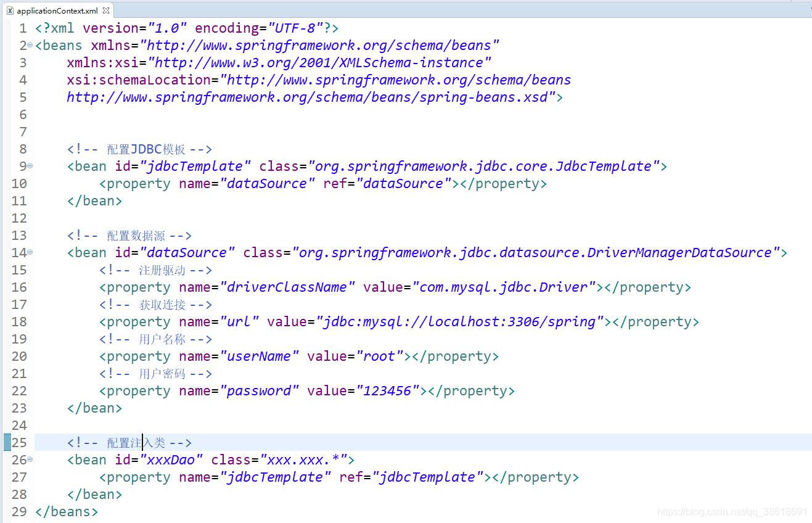The height and width of the screenshot is (523, 812).
Task: Click the "userName" property name
Action: (x=260, y=356)
